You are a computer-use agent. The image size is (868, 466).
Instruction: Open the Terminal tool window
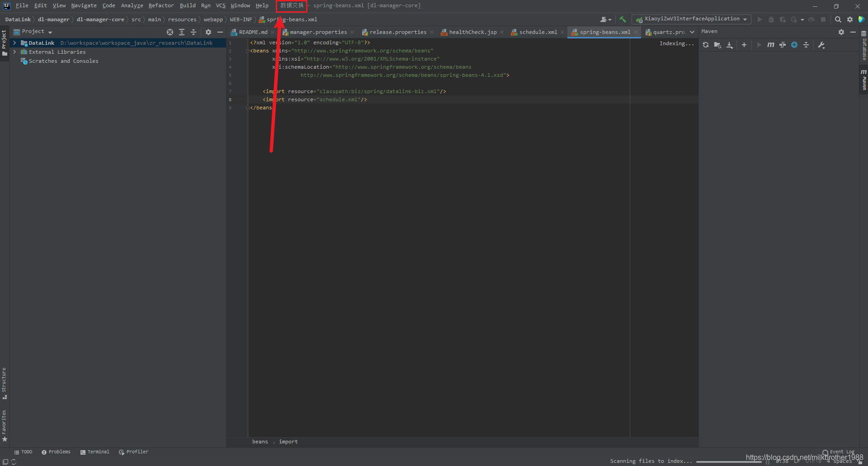pos(95,452)
